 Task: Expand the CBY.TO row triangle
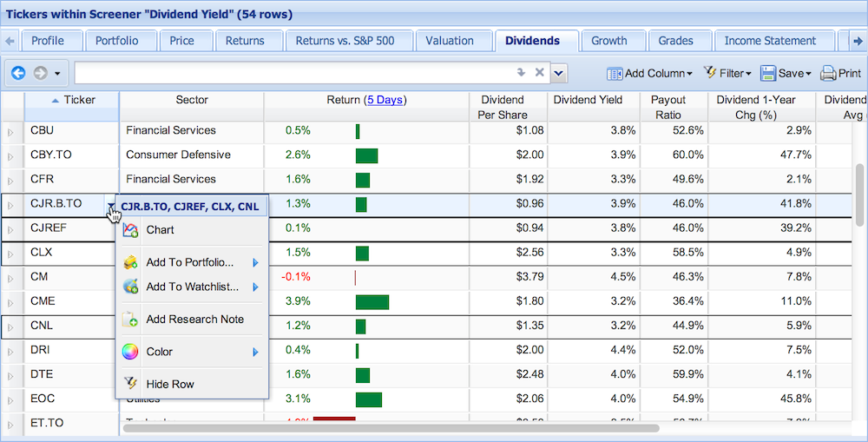(10, 157)
